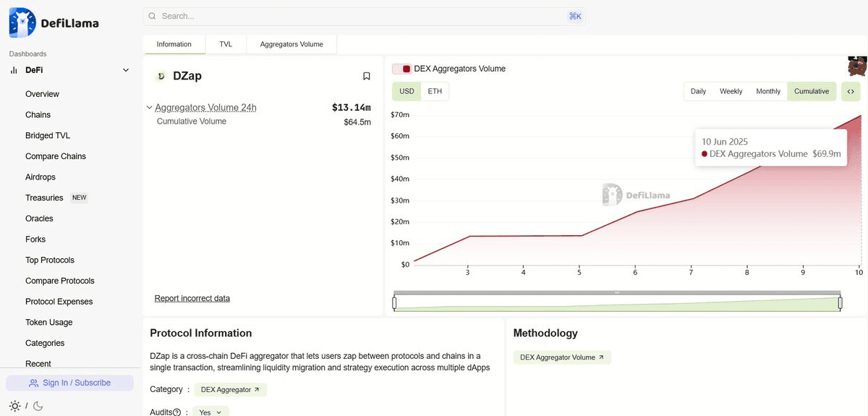Click the ⌘K shortcut badge
Image resolution: width=868 pixels, height=416 pixels.
575,16
